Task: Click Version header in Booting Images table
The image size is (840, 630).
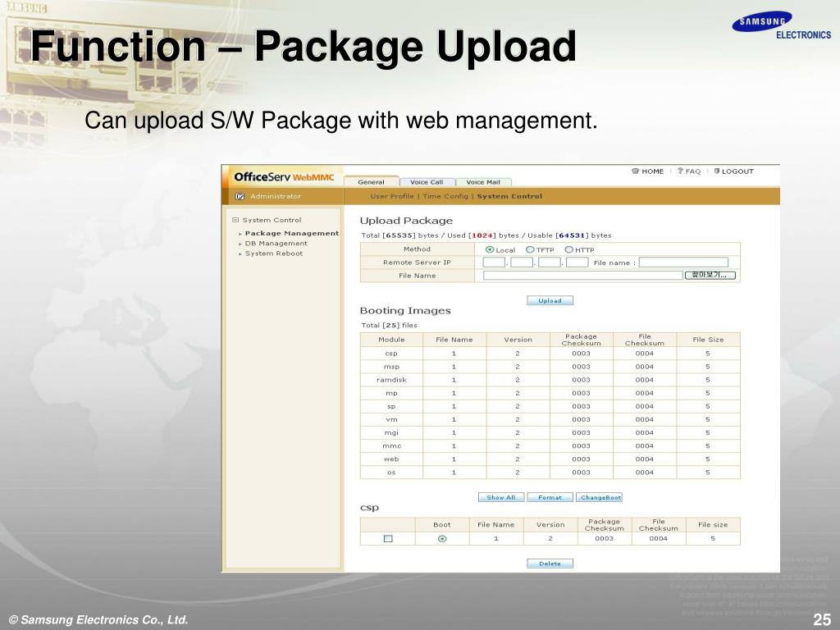Action: (x=518, y=340)
